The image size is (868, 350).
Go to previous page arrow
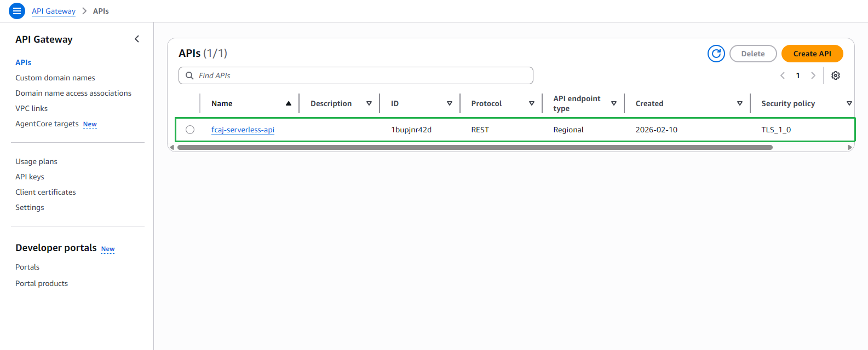[x=783, y=75]
